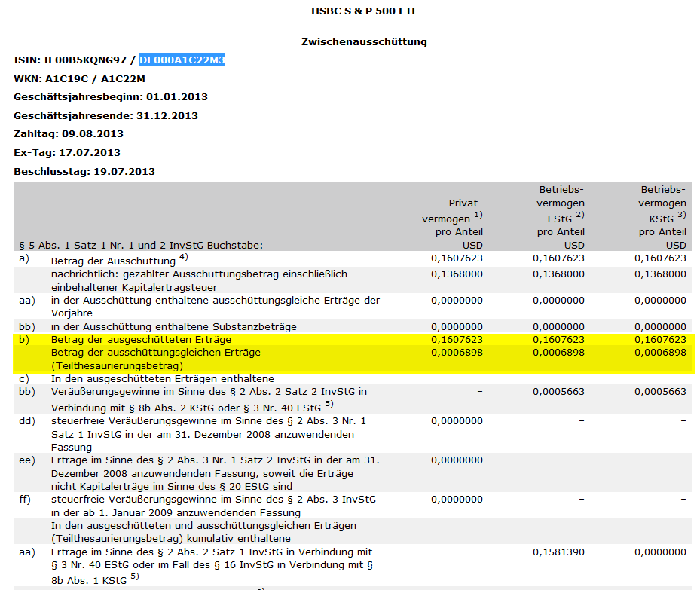Click the Geschäftsjahresende 31.12.2013 line
Image resolution: width=700 pixels, height=590 pixels.
pyautogui.click(x=105, y=116)
